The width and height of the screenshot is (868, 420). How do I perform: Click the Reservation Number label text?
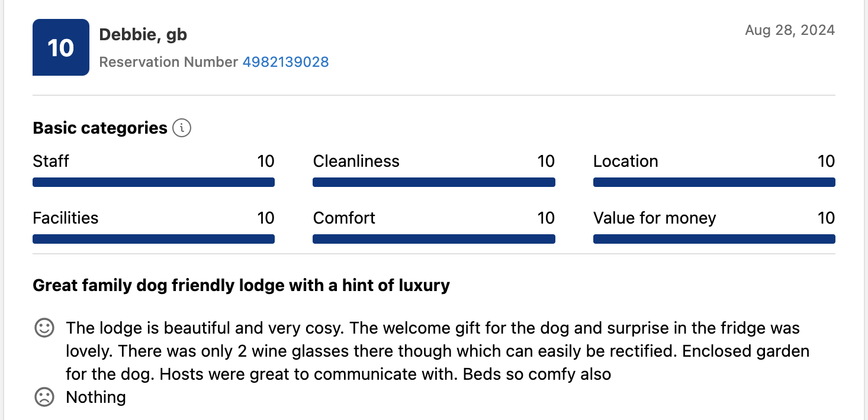pos(169,62)
